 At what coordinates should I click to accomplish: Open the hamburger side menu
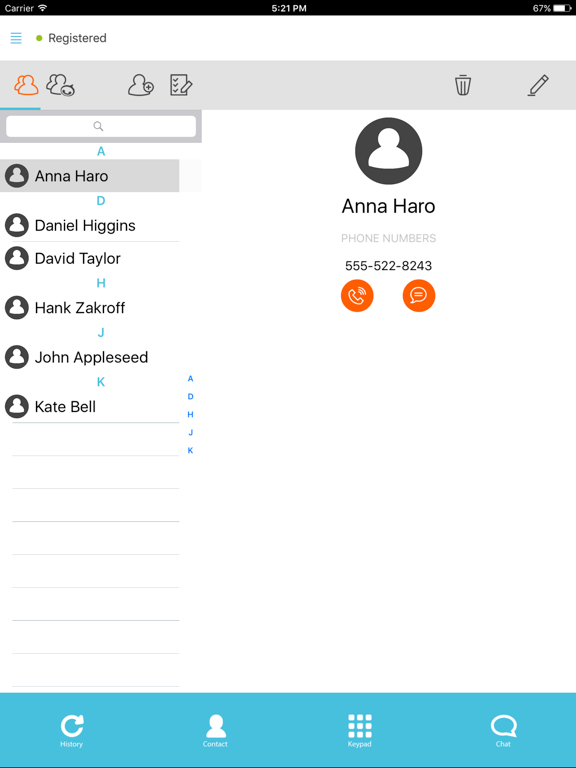pos(16,38)
